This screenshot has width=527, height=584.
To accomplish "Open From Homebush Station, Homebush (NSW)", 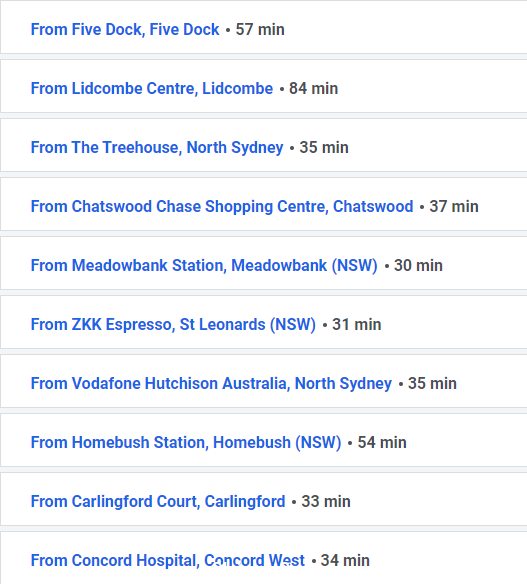I will [x=186, y=442].
